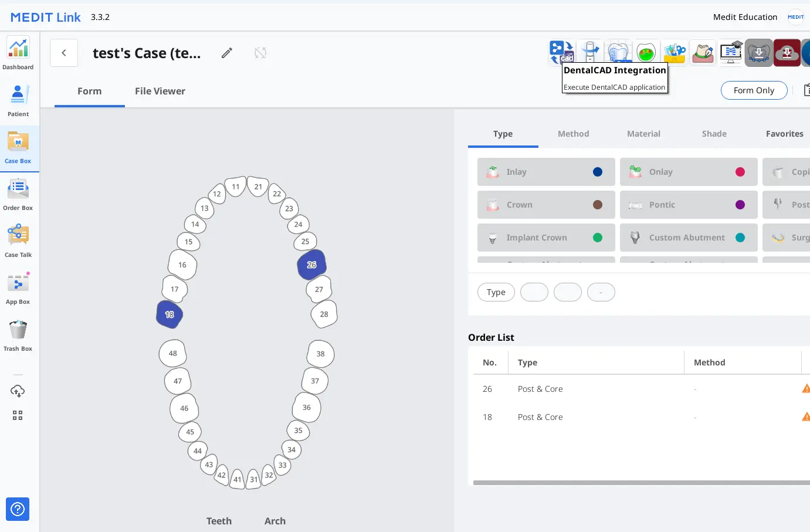The image size is (810, 532).
Task: Click the Form Only button
Action: pyautogui.click(x=754, y=90)
